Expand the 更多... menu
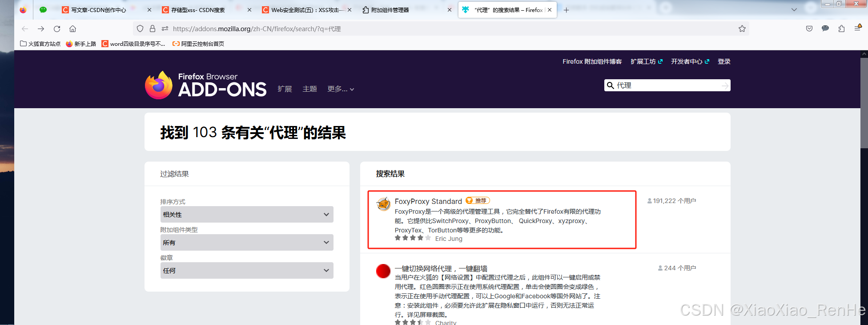This screenshot has width=868, height=325. click(x=341, y=89)
